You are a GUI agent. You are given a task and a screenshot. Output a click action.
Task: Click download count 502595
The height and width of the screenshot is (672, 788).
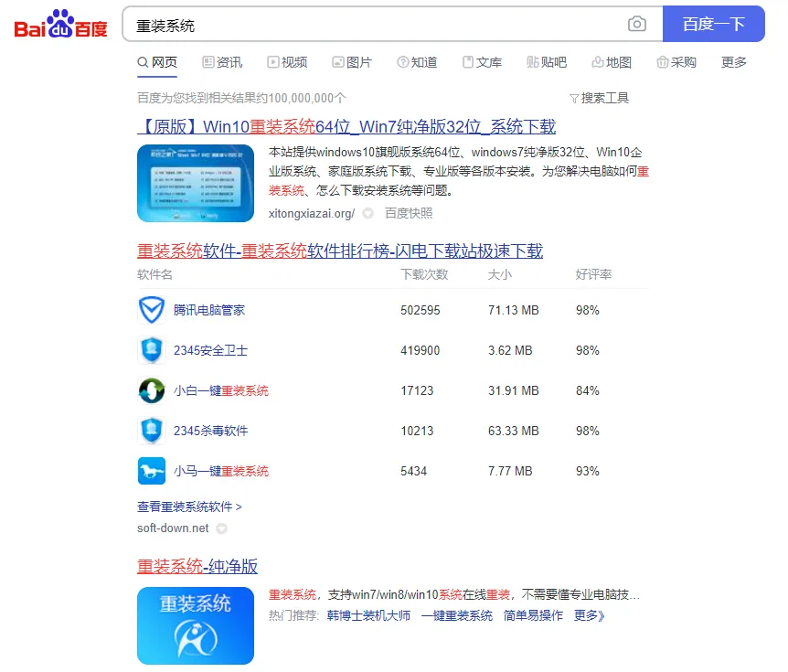[421, 310]
